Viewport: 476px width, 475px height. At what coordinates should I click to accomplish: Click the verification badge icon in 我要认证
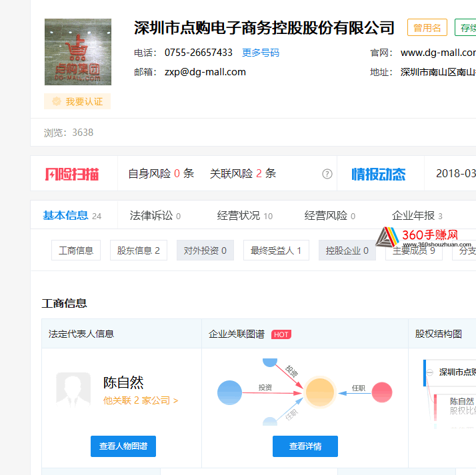point(57,101)
